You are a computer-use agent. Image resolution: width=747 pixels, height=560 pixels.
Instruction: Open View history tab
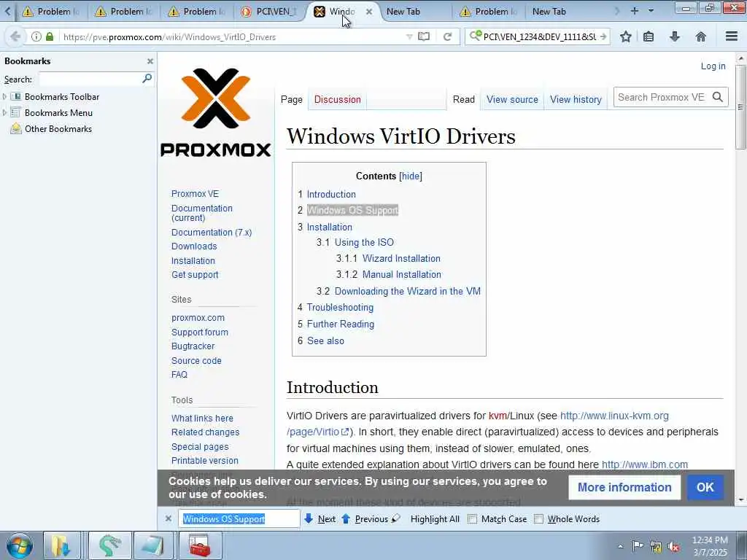click(x=576, y=99)
